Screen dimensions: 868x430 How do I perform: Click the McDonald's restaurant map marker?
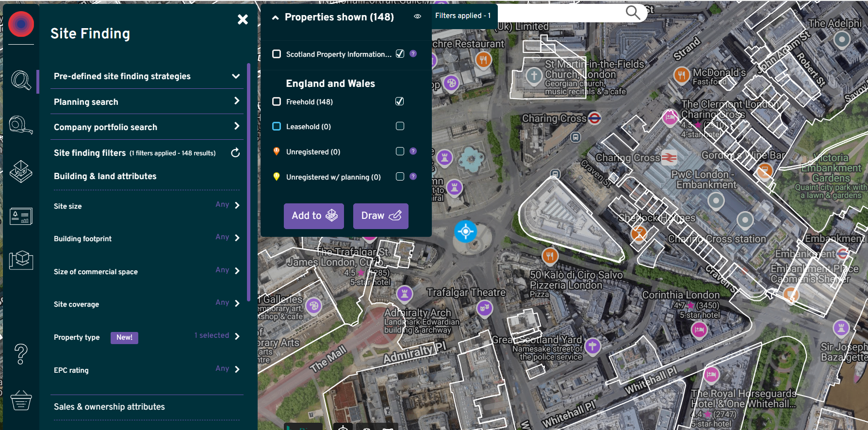click(x=682, y=75)
